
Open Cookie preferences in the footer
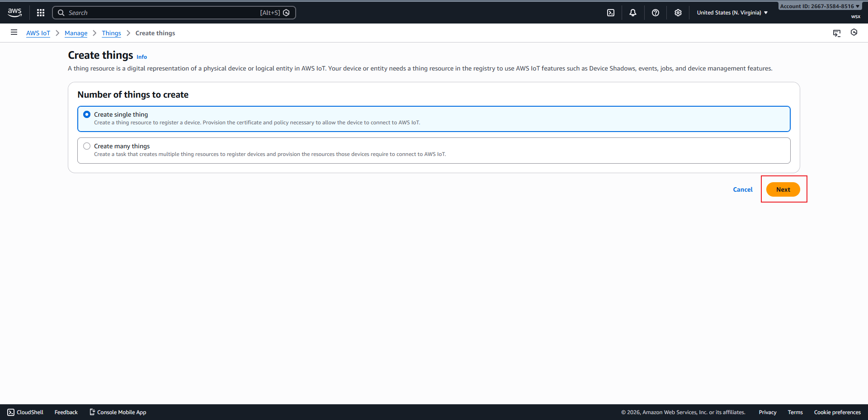point(837,412)
